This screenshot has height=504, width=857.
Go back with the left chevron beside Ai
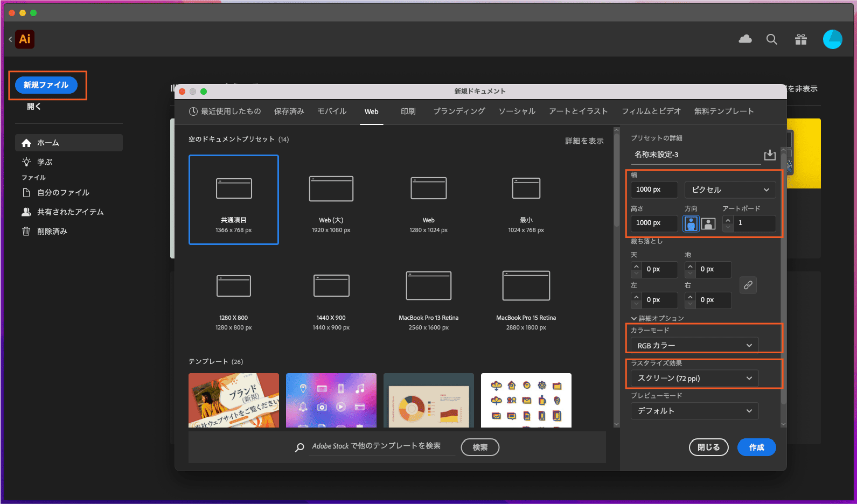tap(10, 39)
